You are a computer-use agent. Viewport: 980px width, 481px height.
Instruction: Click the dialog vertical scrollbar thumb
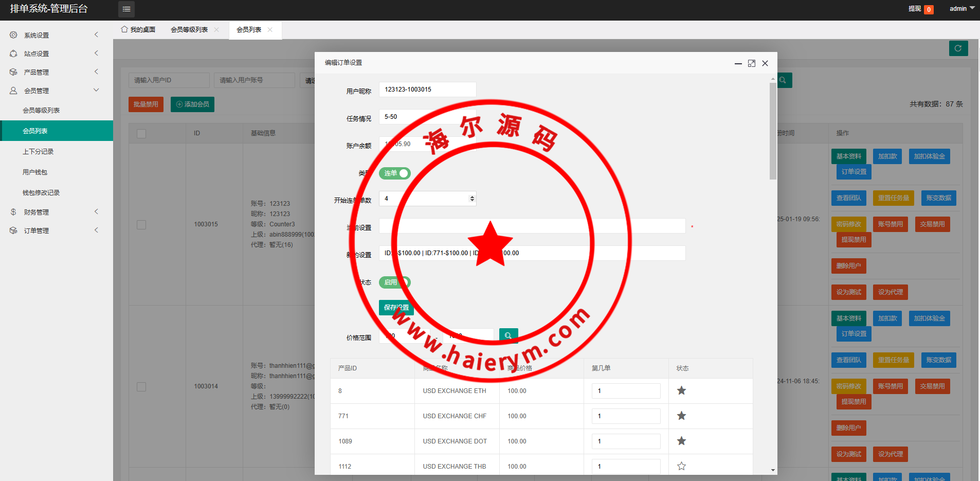pos(773,131)
